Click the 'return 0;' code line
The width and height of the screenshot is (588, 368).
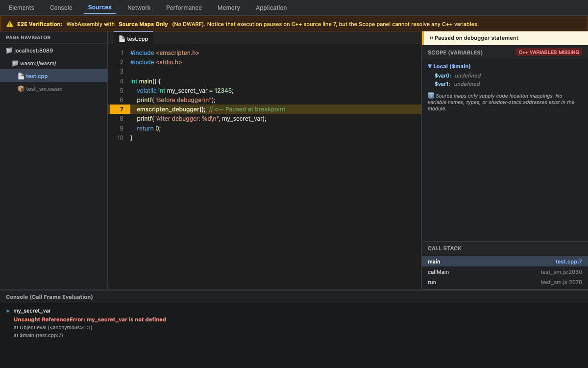click(149, 129)
